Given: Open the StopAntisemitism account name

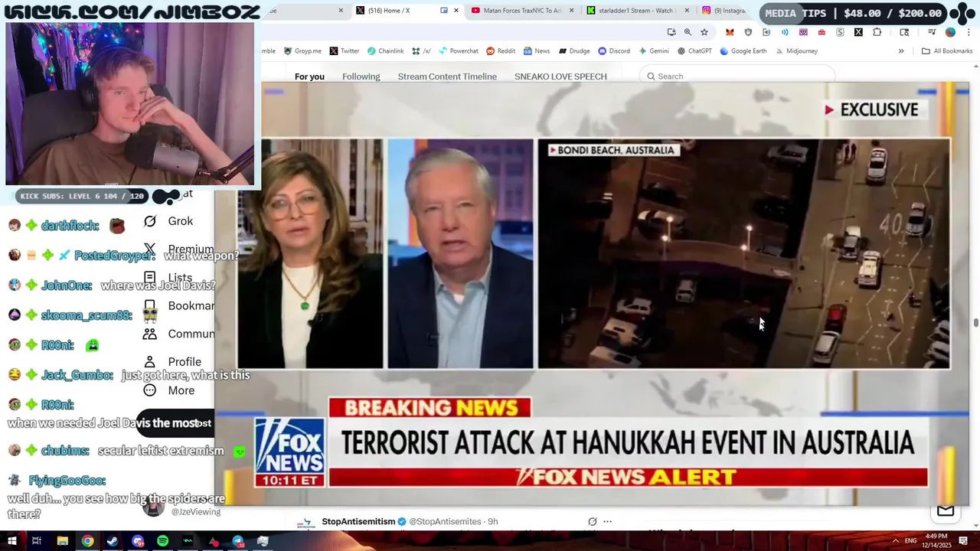Looking at the screenshot, I should (x=358, y=522).
